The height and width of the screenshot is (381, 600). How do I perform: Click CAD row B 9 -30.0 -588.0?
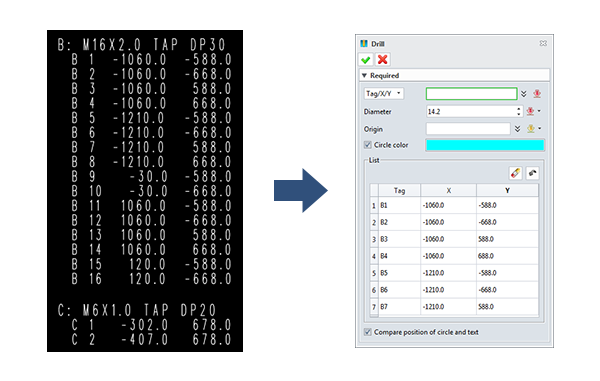152,176
